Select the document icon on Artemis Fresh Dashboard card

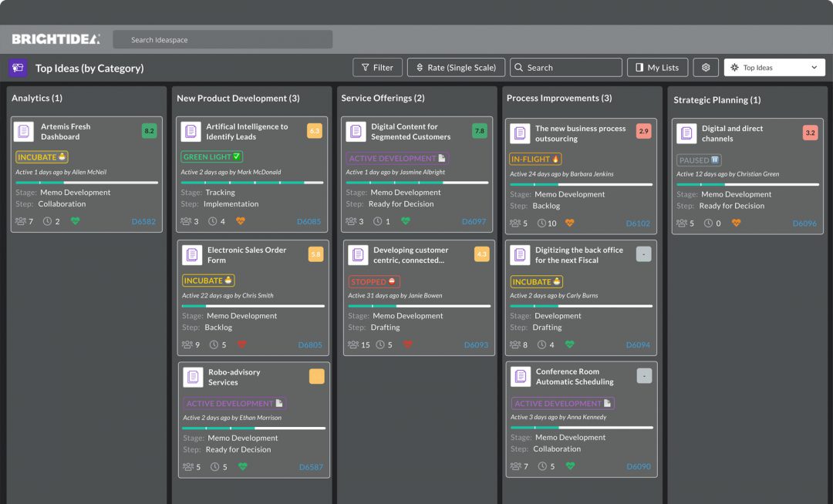click(x=25, y=131)
